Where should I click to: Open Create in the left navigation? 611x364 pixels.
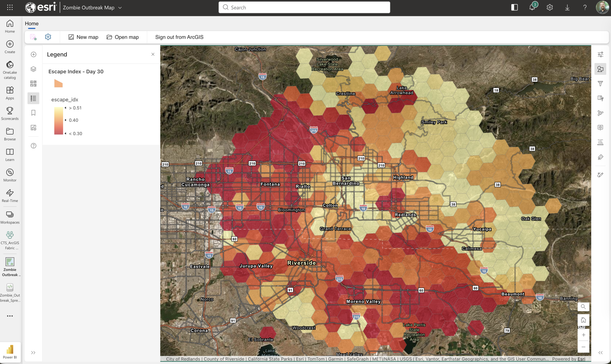click(x=10, y=47)
